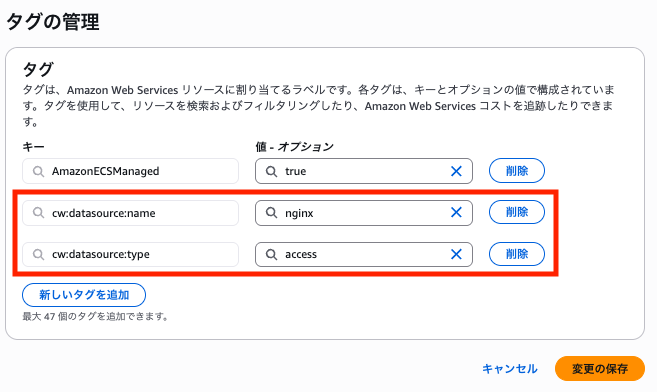Clear the 'nginx' value with X icon
Image resolution: width=657 pixels, height=392 pixels.
pos(456,212)
